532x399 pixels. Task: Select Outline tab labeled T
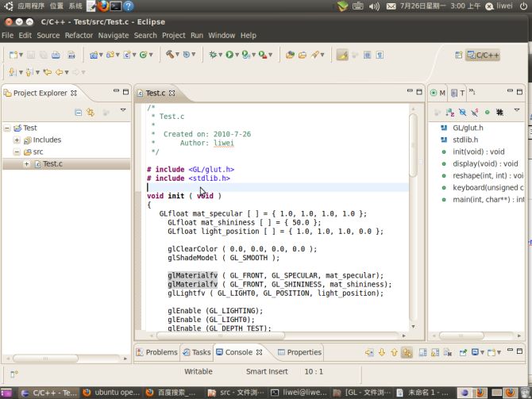point(457,93)
